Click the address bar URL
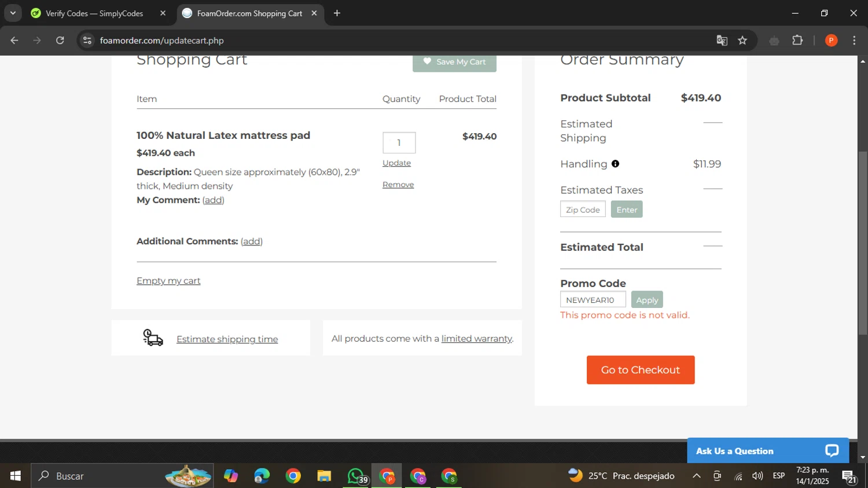 (161, 41)
